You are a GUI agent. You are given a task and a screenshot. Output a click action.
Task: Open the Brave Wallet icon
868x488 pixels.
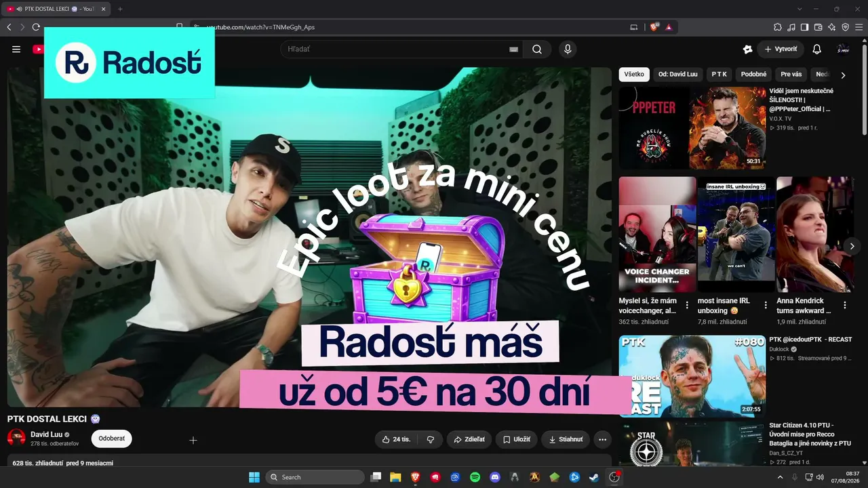[818, 27]
